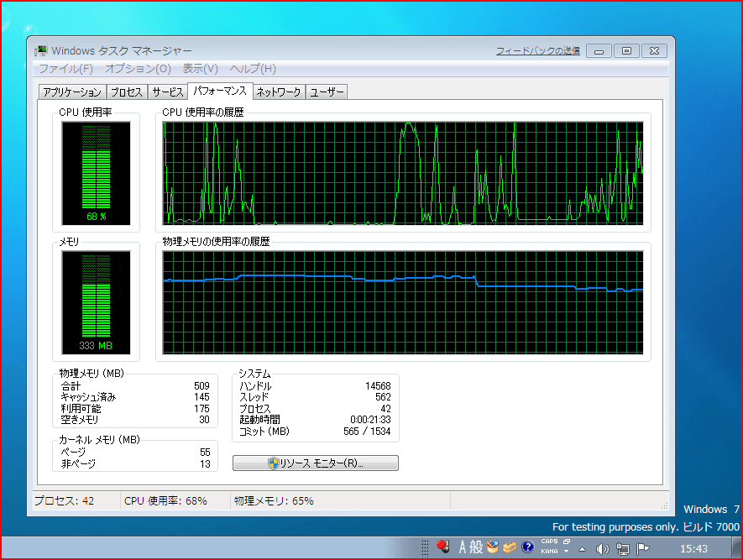Click the 物理メモリの使用率の履歴 graph
Viewport: 743px width, 560px height.
403,303
